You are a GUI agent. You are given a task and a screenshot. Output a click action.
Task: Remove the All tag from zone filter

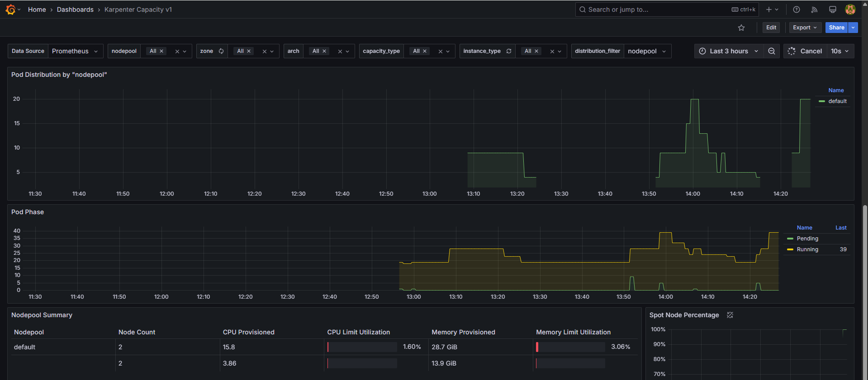(249, 51)
